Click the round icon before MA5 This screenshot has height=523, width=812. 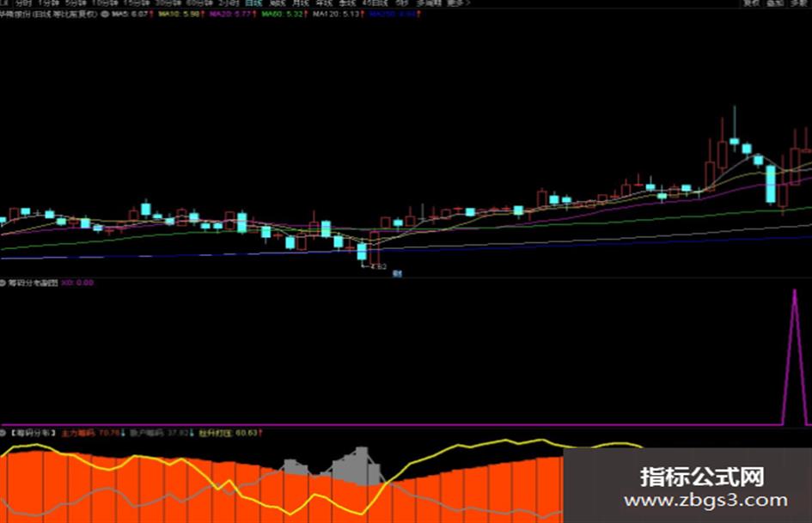[x=105, y=14]
